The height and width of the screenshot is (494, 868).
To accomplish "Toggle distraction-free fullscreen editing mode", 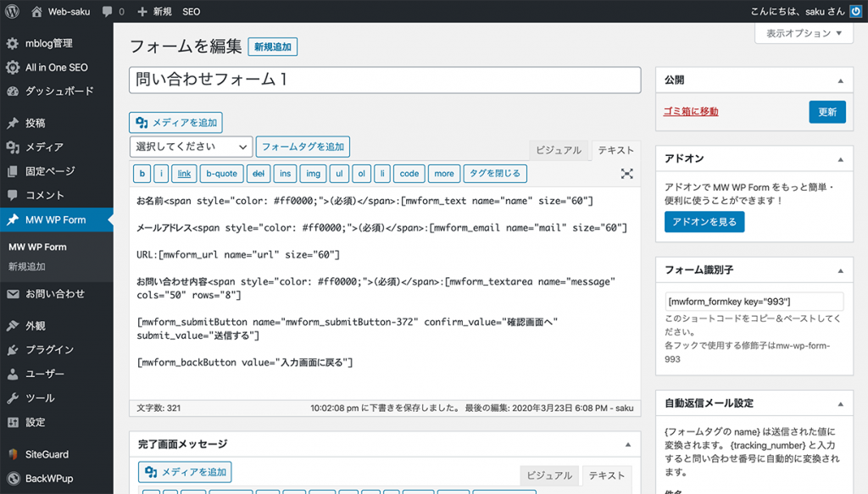I will [x=627, y=174].
